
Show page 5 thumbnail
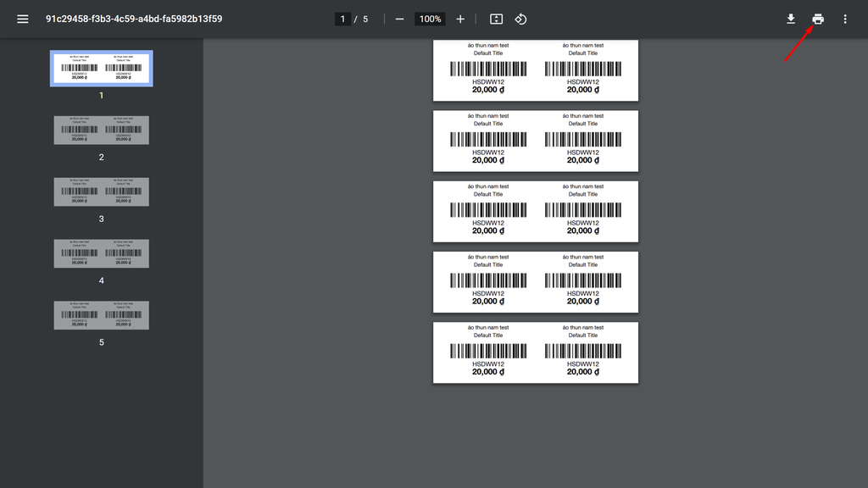[102, 315]
